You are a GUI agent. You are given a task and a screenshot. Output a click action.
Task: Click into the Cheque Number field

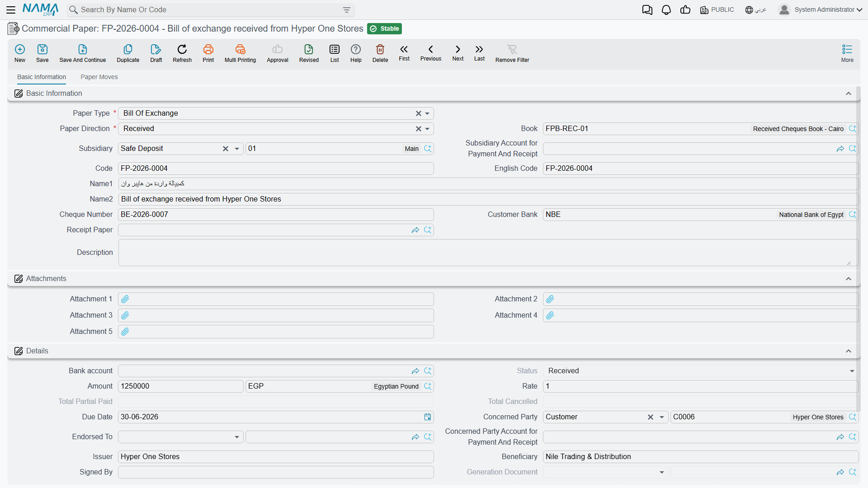276,215
